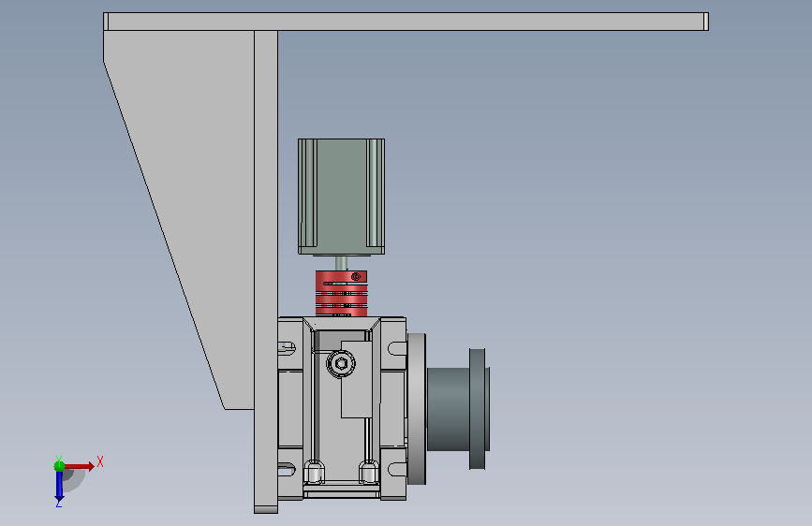
Task: Click the blue Z axis arrow of triad
Action: [x=59, y=486]
